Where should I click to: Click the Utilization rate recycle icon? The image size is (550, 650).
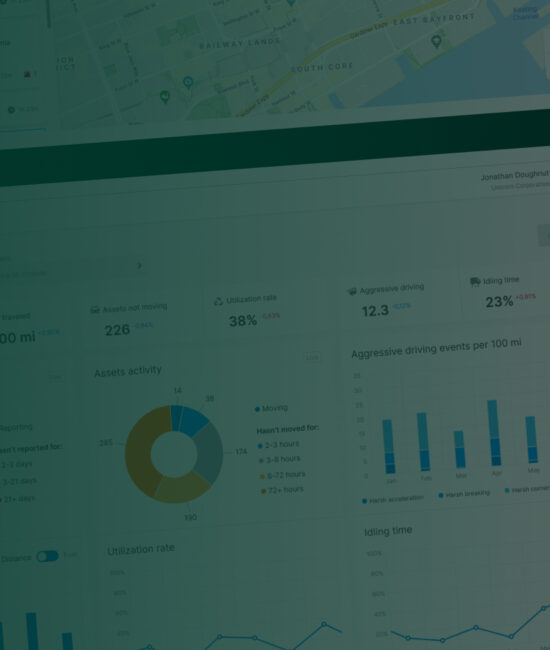(218, 301)
